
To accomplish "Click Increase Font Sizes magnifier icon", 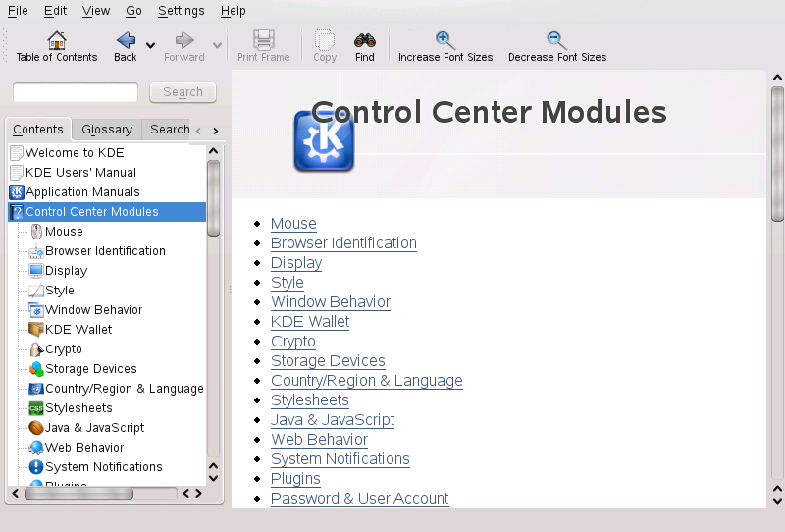I will click(x=445, y=40).
